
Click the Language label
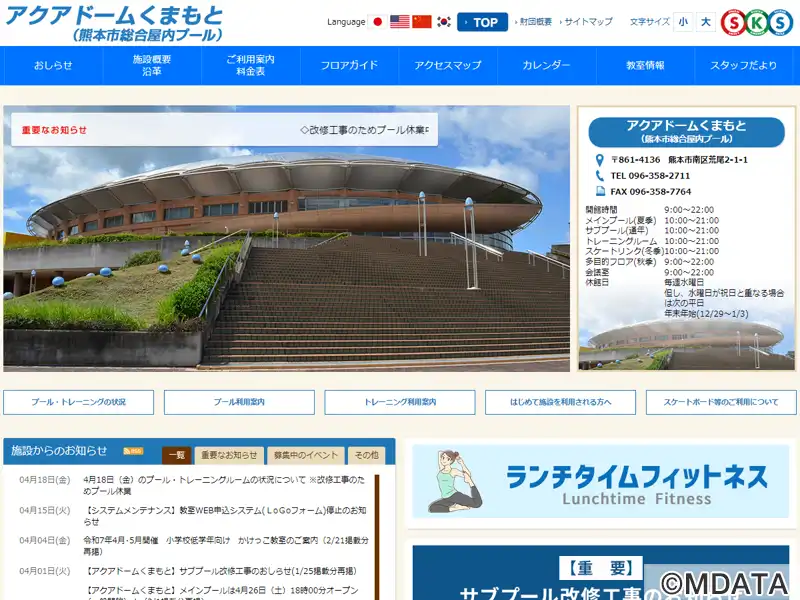346,22
